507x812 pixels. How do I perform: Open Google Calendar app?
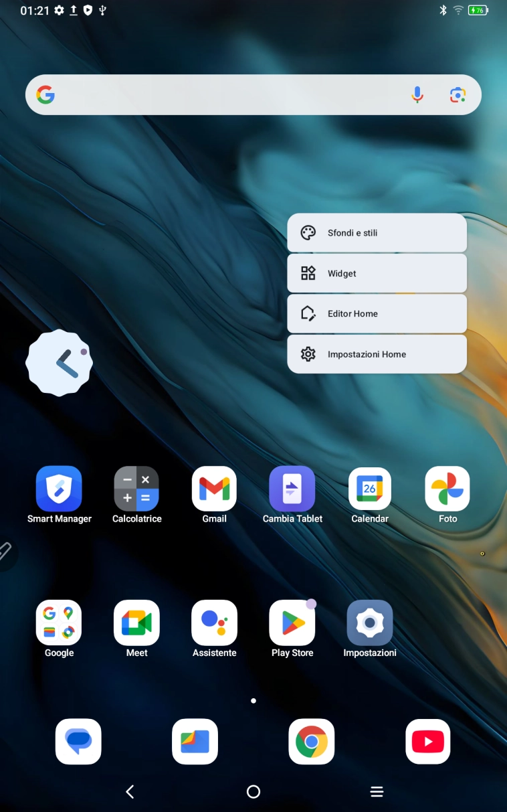point(370,489)
